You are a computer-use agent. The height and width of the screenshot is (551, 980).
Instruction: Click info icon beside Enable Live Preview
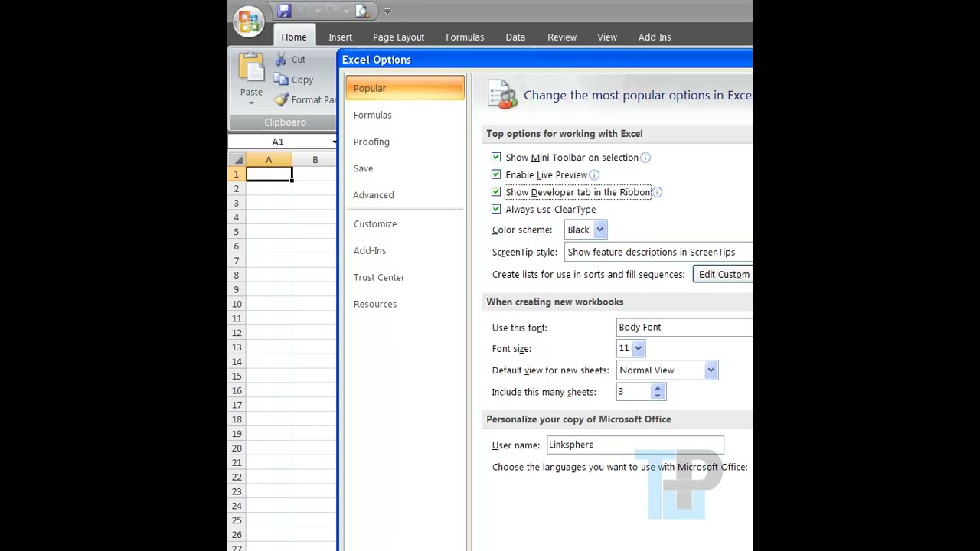pyautogui.click(x=594, y=175)
